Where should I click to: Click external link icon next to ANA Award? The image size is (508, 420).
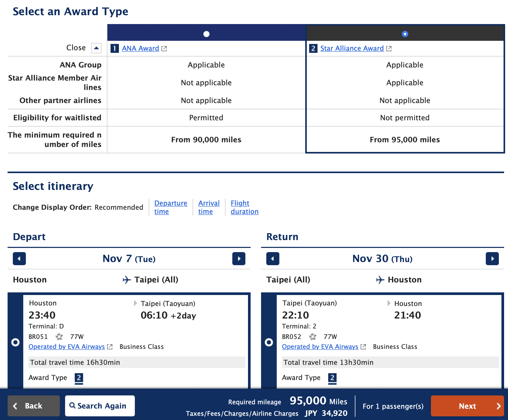[164, 49]
